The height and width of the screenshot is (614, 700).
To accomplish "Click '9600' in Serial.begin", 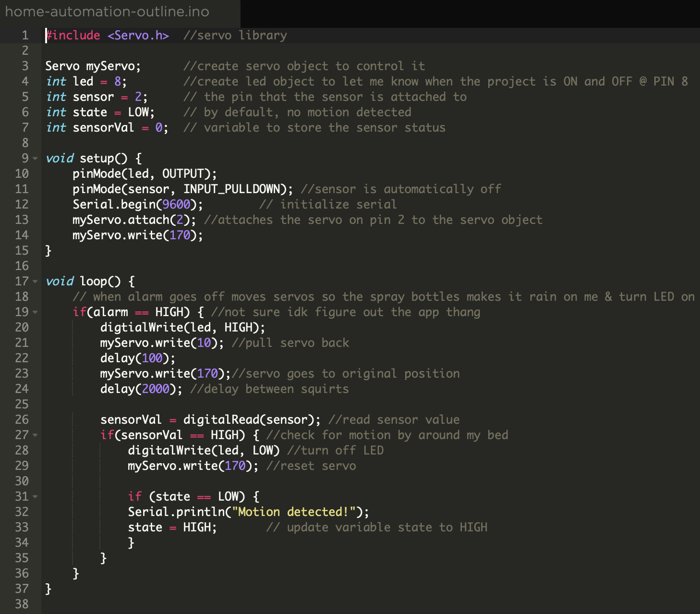I will coord(176,205).
